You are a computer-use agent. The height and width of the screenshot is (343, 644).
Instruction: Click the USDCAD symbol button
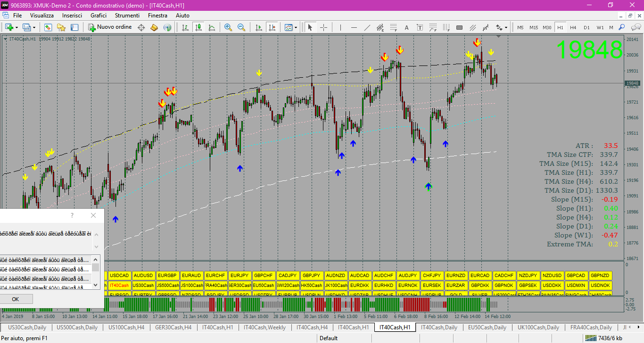119,276
